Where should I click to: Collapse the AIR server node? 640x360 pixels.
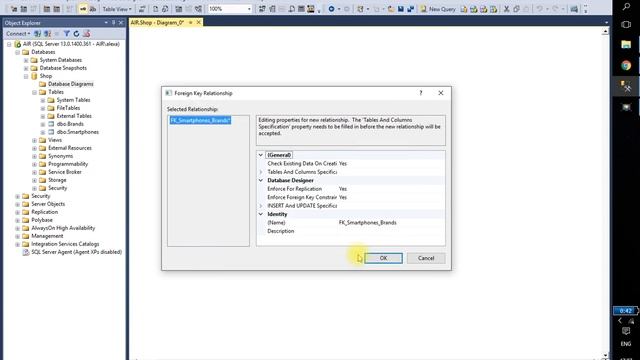(x=9, y=44)
